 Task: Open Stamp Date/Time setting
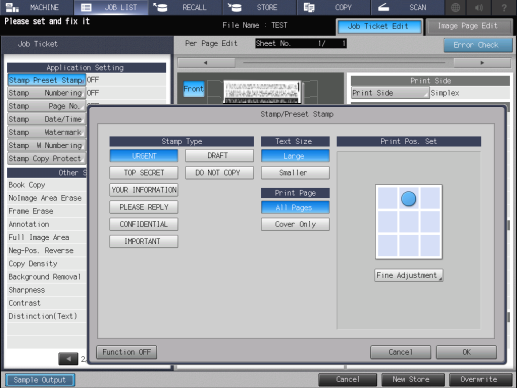tap(46, 119)
